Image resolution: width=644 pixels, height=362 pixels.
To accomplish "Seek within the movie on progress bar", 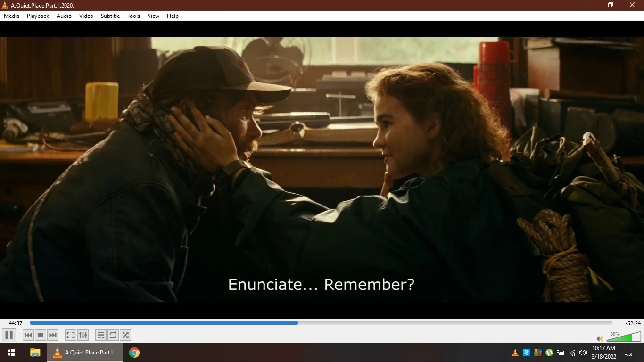I will pos(321,323).
